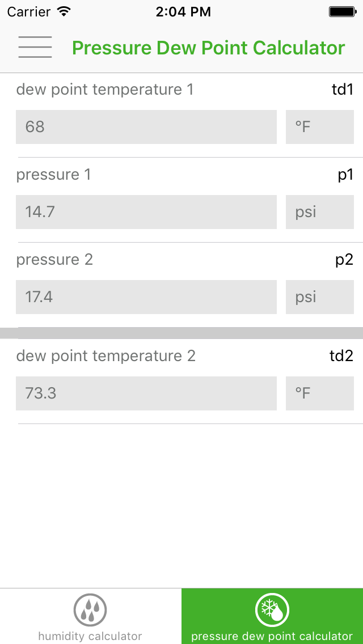Open the hamburger menu

point(35,47)
